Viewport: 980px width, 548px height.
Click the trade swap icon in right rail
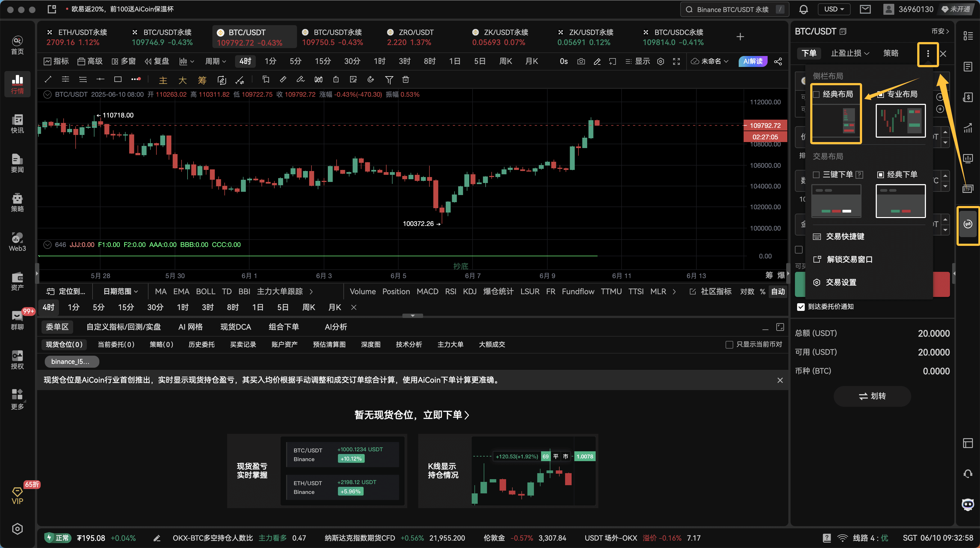pyautogui.click(x=968, y=224)
